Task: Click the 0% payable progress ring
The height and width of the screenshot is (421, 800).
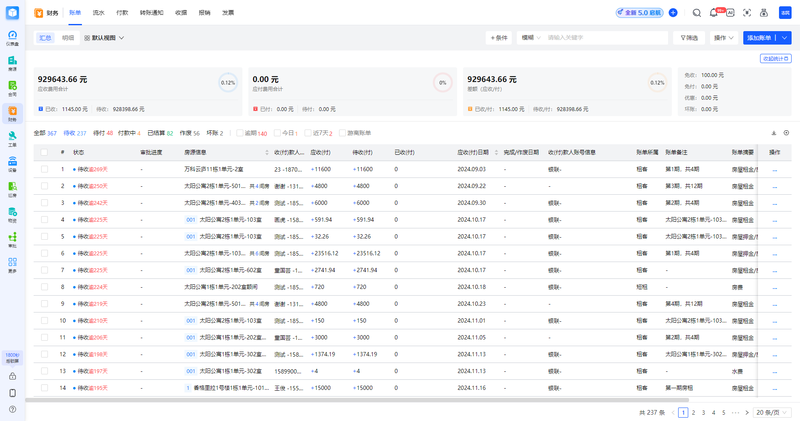Action: pyautogui.click(x=442, y=83)
